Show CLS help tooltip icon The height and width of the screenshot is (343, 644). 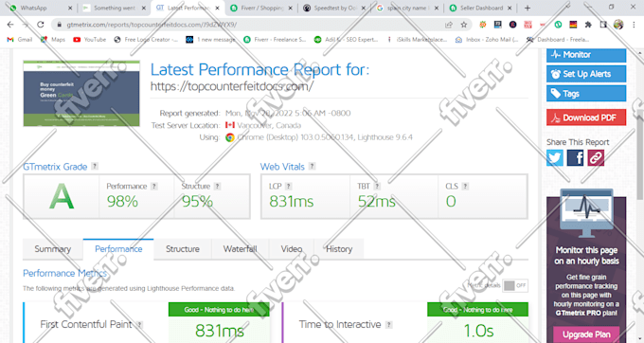465,186
